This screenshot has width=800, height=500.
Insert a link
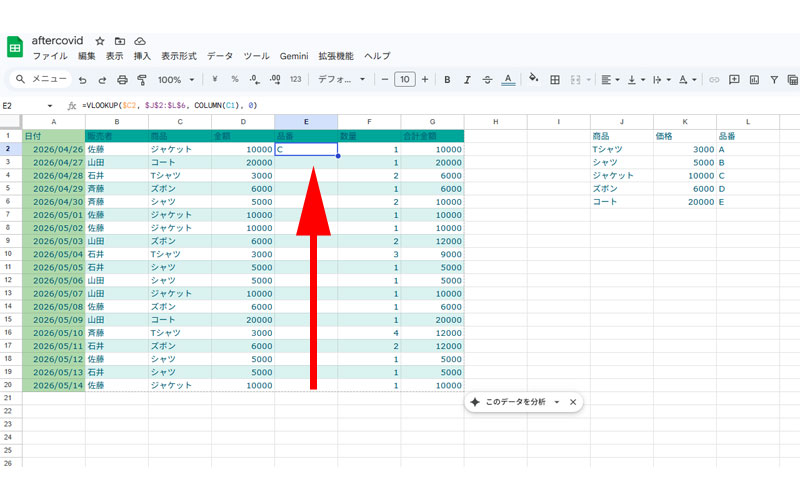(714, 80)
